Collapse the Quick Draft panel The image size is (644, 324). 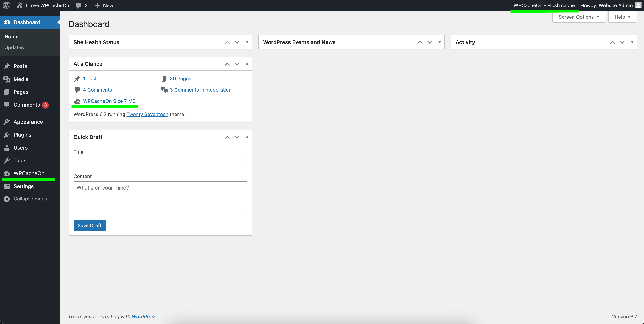247,137
